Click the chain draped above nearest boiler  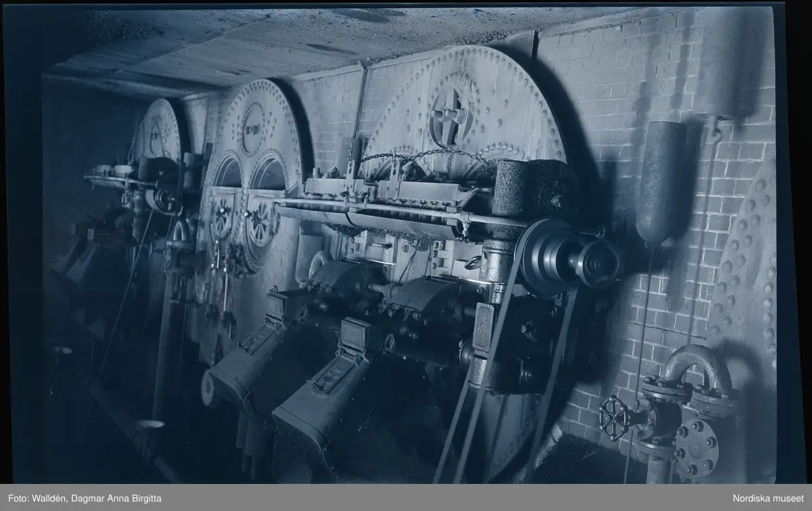click(x=420, y=157)
